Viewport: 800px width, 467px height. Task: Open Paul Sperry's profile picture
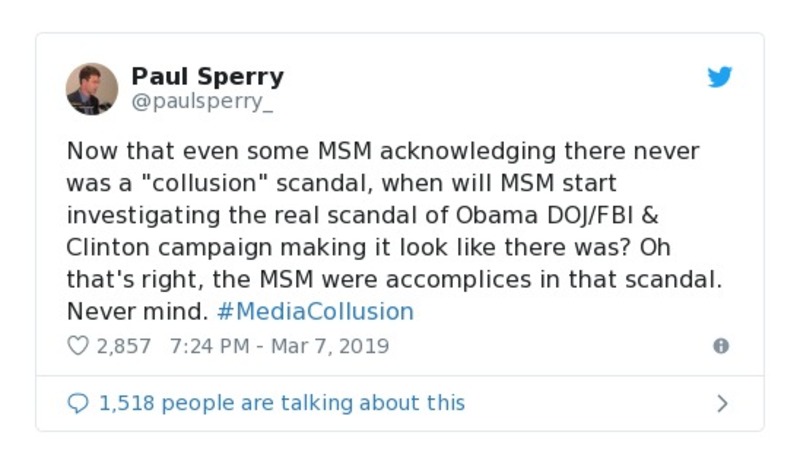[x=92, y=89]
